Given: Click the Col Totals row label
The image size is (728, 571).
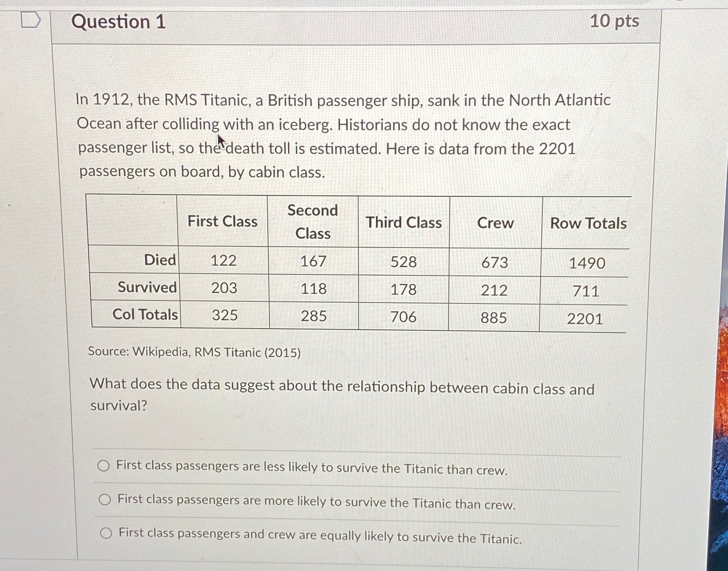Looking at the screenshot, I should pos(145,315).
